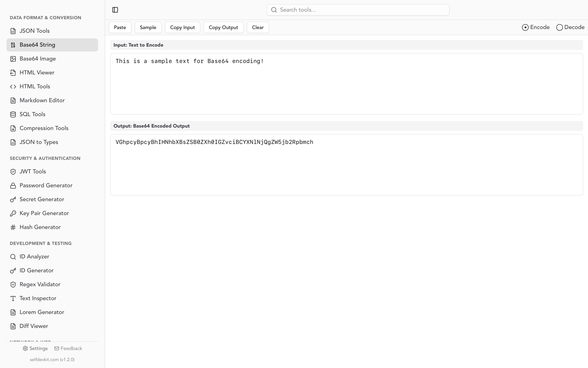
Task: Click the selfdevkit.com version text
Action: (52, 359)
